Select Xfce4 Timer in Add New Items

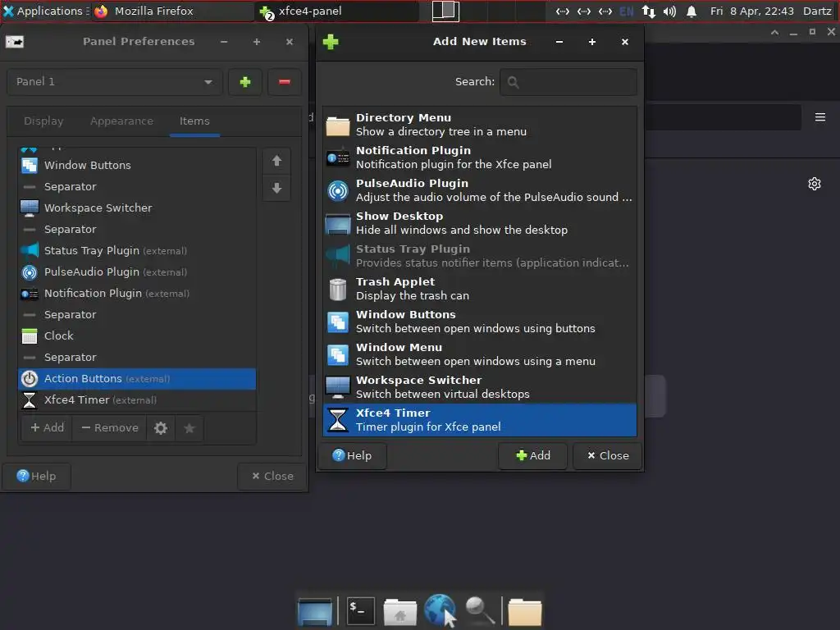(x=479, y=420)
